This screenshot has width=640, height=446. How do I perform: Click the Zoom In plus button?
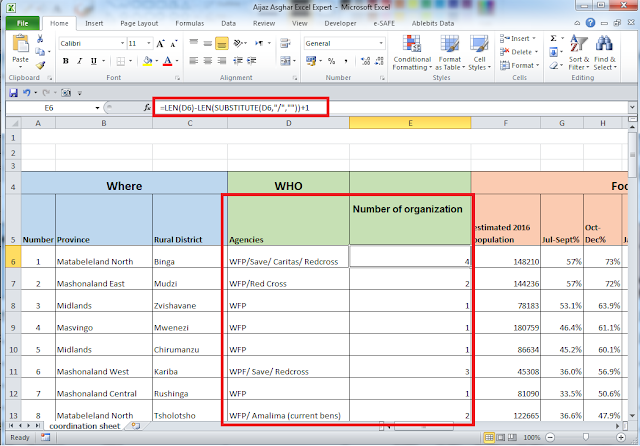[x=621, y=437]
